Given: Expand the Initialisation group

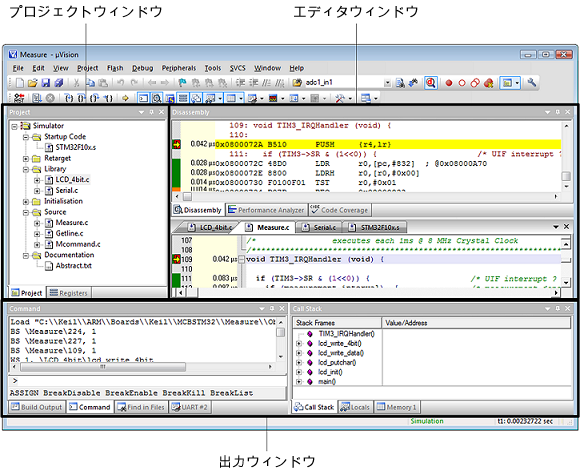Looking at the screenshot, I should click(26, 202).
